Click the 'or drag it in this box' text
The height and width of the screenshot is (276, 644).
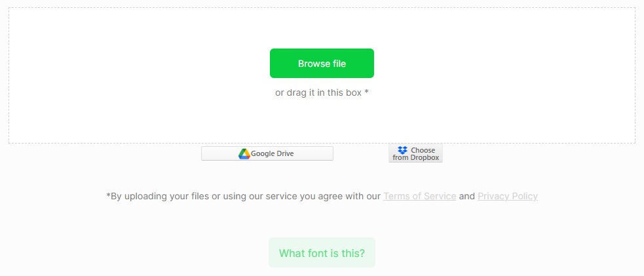pos(318,93)
